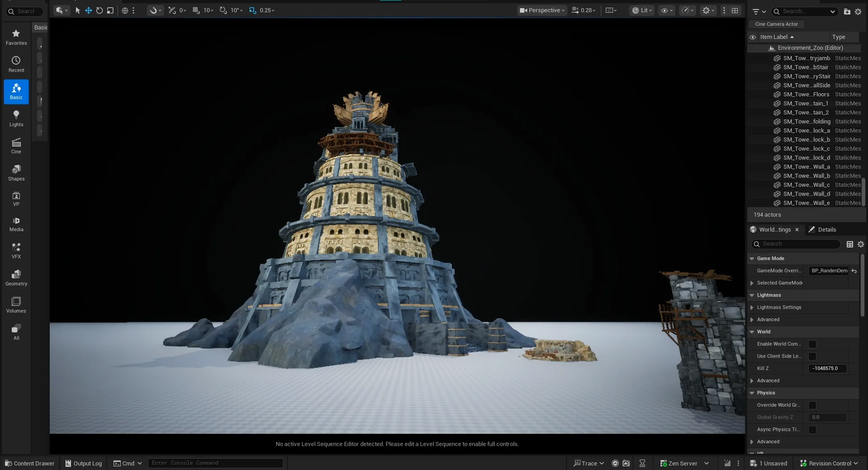Image resolution: width=868 pixels, height=470 pixels.
Task: Open the Content Drawer
Action: coord(29,463)
